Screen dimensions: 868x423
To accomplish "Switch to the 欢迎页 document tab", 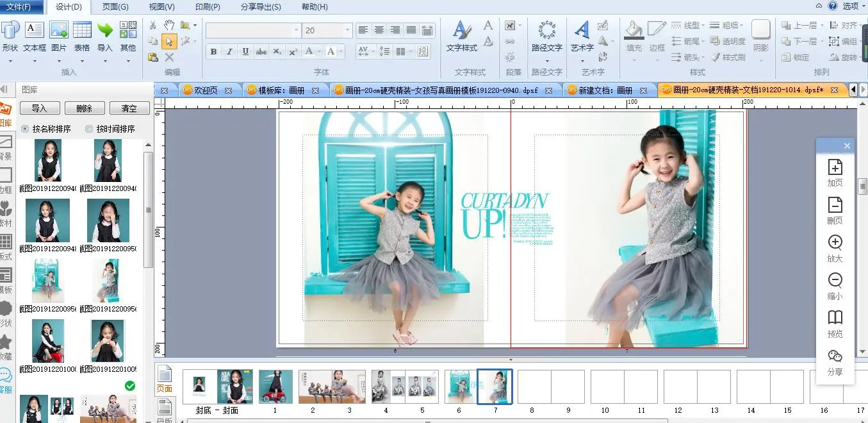I will 206,90.
